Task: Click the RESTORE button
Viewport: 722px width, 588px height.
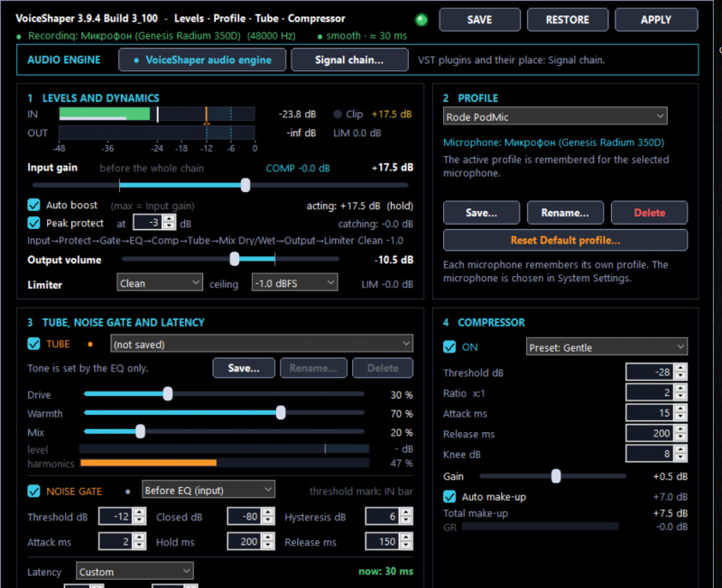Action: (568, 20)
